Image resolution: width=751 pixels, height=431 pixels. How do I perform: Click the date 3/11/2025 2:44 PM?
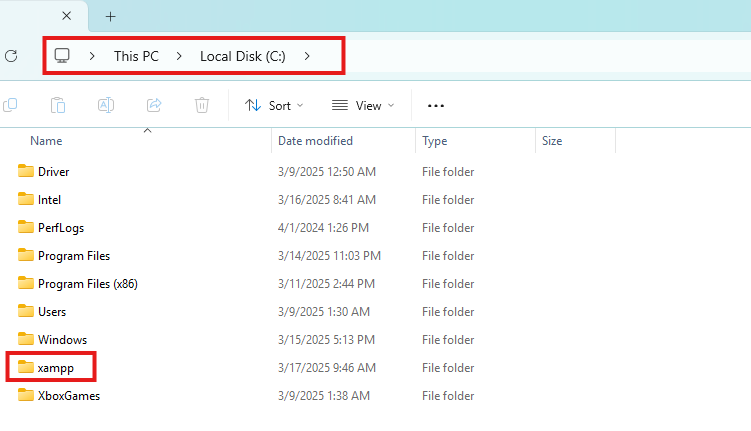326,284
